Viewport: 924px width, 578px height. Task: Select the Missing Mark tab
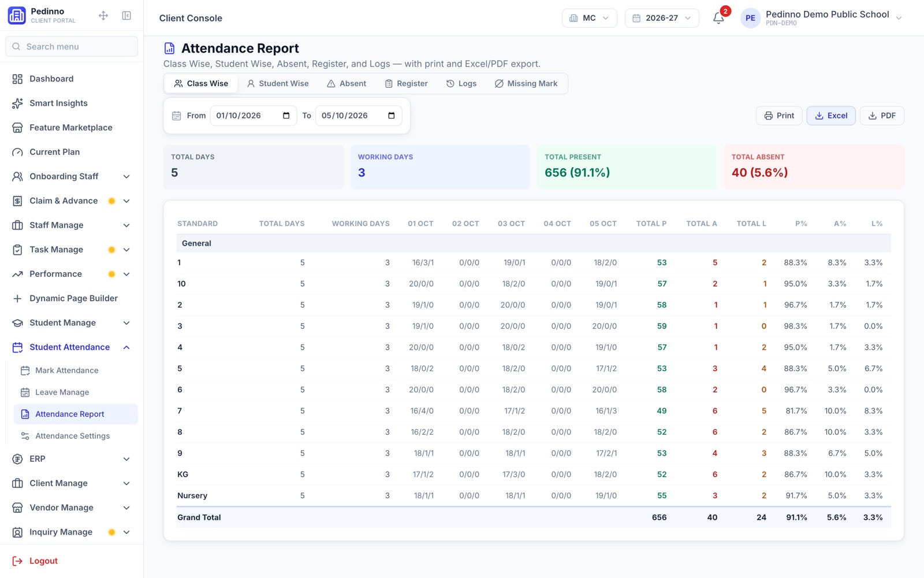(526, 83)
